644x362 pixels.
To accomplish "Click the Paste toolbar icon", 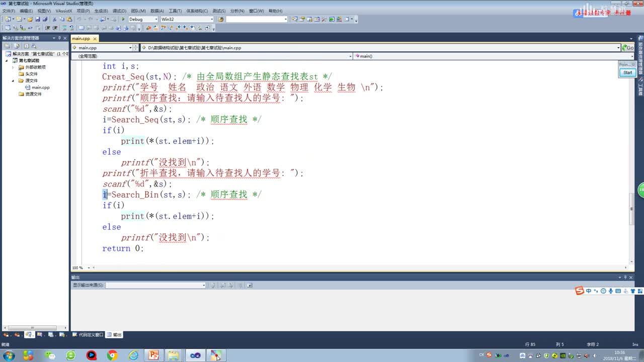I will 69,19.
